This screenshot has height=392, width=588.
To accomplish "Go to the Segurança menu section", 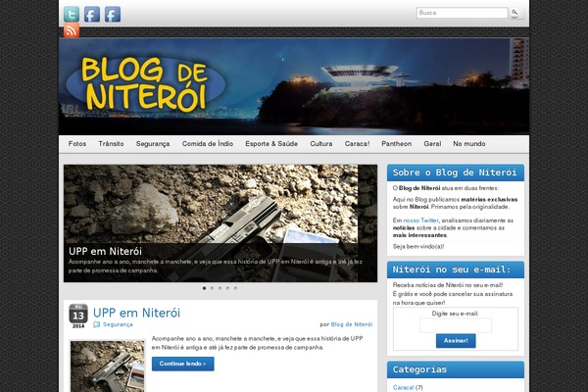I will click(x=153, y=144).
